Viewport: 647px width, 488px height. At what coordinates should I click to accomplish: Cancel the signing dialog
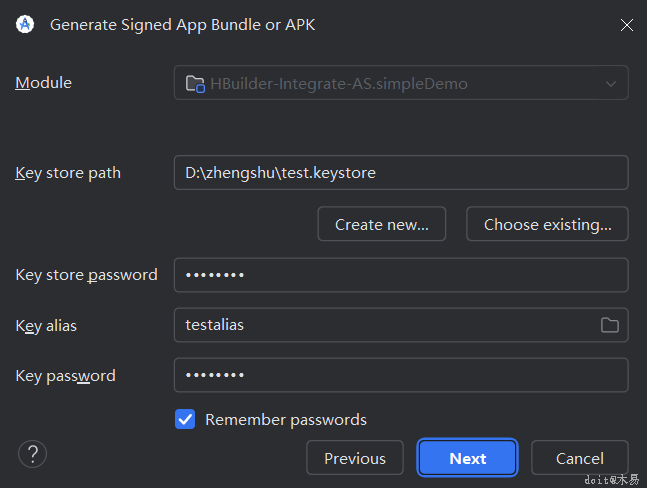[x=580, y=459]
